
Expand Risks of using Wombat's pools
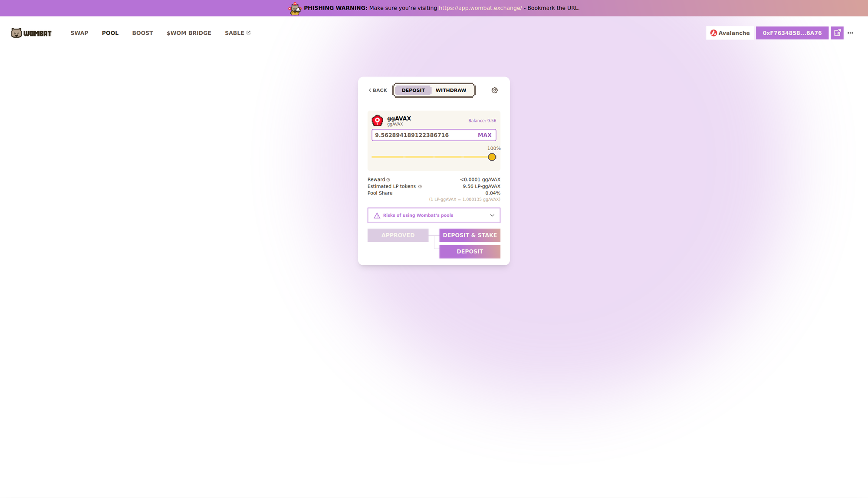434,215
